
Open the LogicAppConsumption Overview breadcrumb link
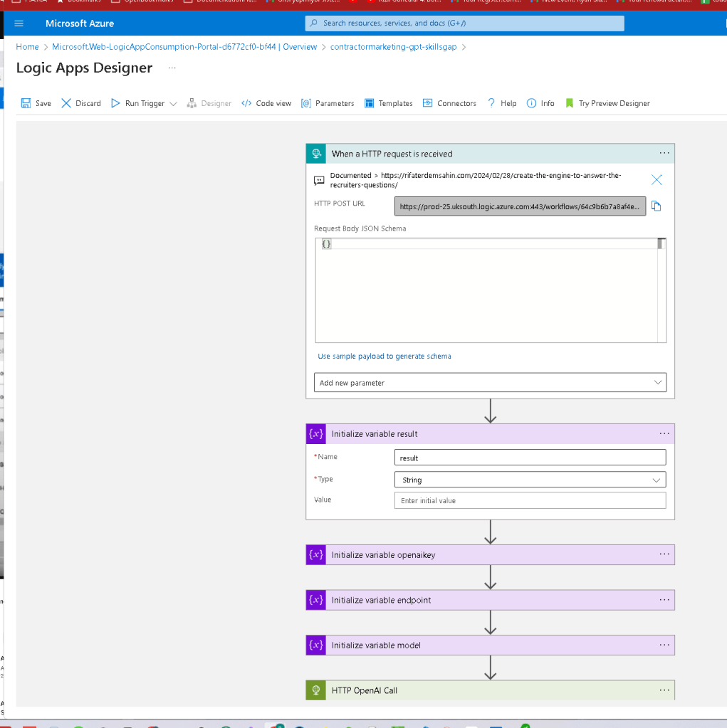coord(184,47)
